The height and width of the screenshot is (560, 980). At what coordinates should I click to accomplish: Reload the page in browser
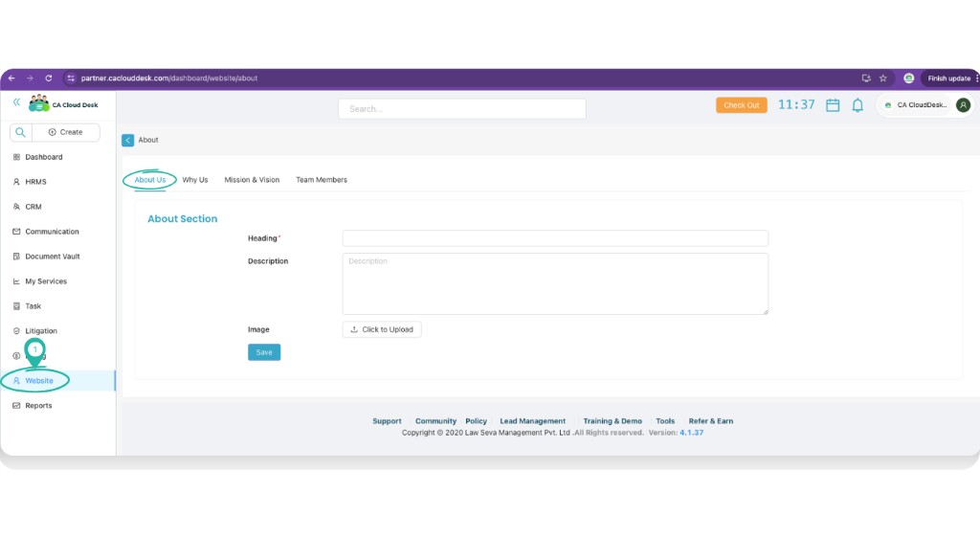[x=49, y=78]
